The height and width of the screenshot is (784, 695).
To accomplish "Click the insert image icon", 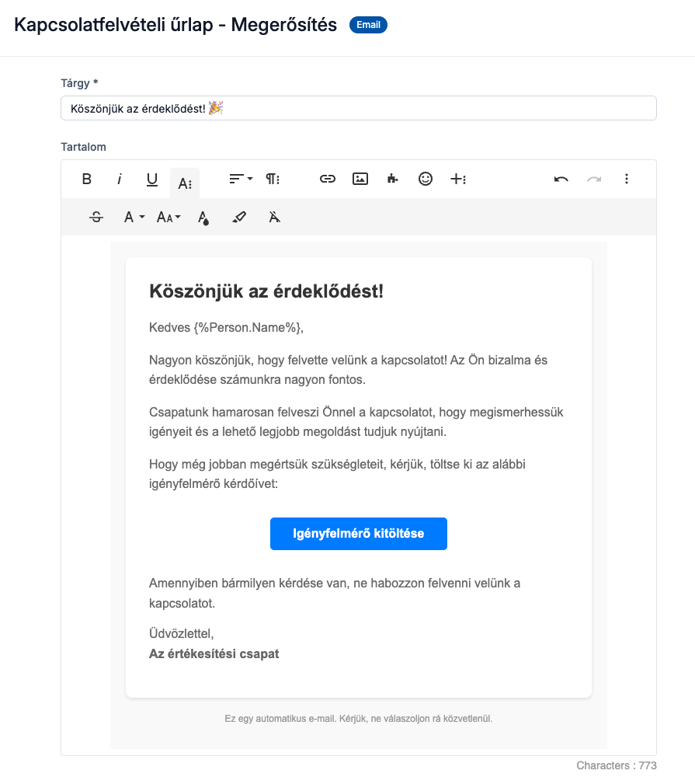I will [360, 179].
